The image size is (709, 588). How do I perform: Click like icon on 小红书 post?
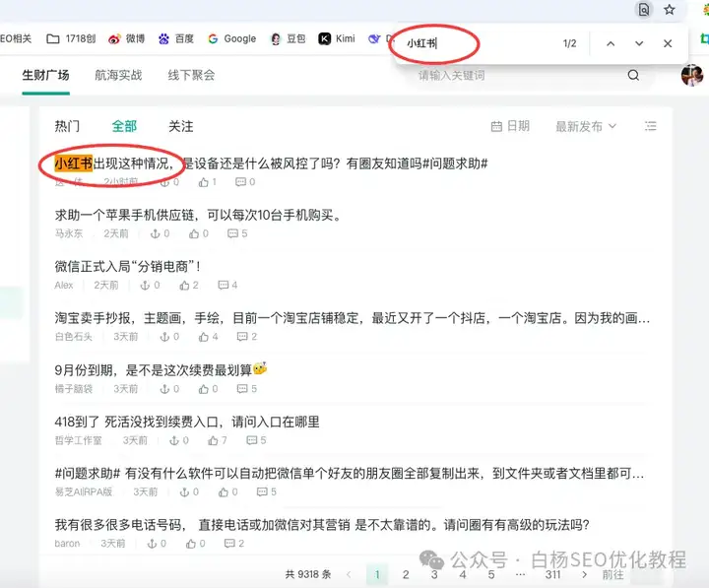(204, 182)
